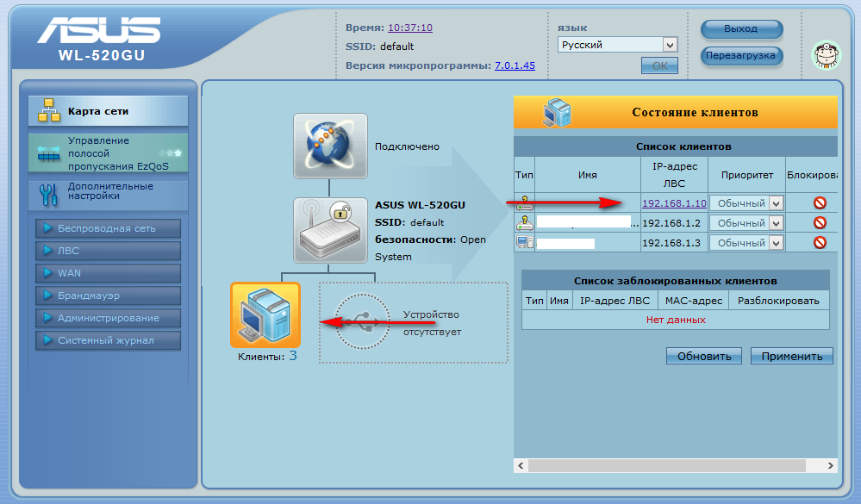Click the OK language button
The height and width of the screenshot is (504, 861).
click(x=659, y=65)
